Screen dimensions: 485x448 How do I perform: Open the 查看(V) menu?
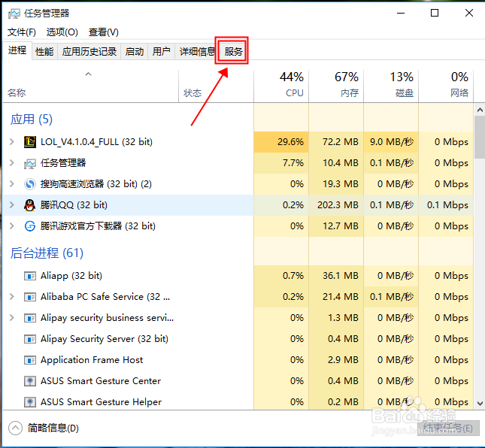tap(104, 32)
